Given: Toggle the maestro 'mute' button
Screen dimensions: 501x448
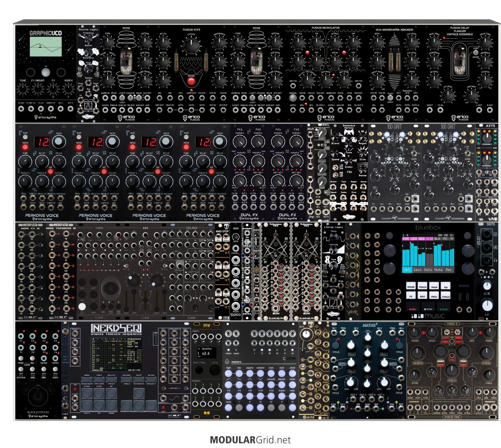Looking at the screenshot, I should (229, 408).
